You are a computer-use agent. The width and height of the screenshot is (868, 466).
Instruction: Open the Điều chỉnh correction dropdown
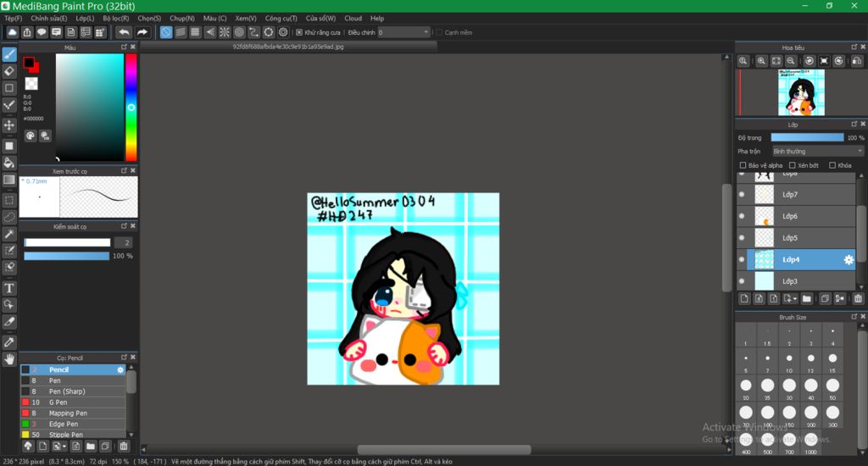tap(404, 33)
